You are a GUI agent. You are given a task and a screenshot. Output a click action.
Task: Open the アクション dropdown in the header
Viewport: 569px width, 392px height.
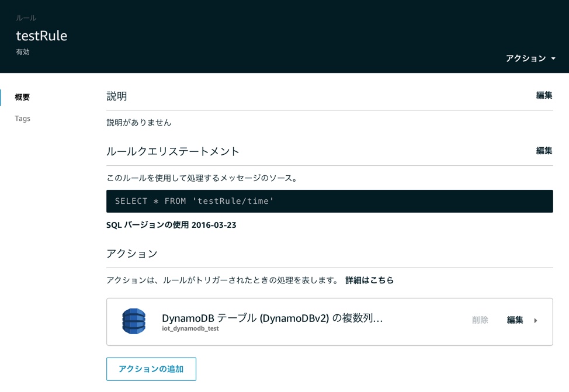coord(526,58)
